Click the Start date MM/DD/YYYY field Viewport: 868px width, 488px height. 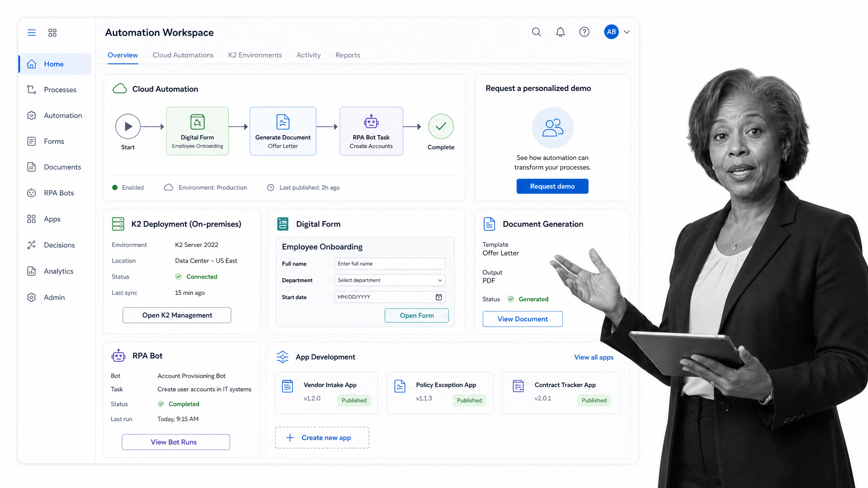(x=389, y=297)
